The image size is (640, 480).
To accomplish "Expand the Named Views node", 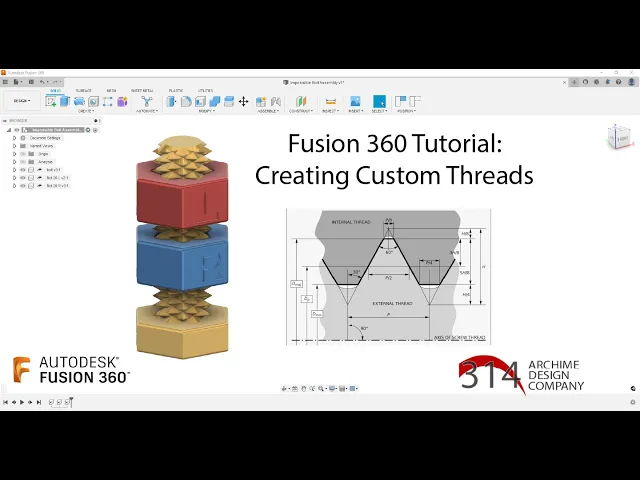I will tap(15, 146).
